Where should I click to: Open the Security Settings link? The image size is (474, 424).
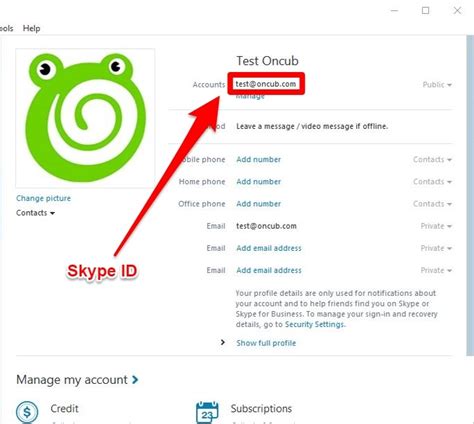click(x=314, y=324)
